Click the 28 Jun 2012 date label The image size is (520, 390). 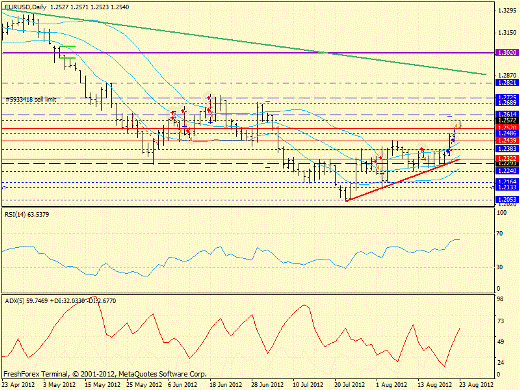tap(267, 385)
